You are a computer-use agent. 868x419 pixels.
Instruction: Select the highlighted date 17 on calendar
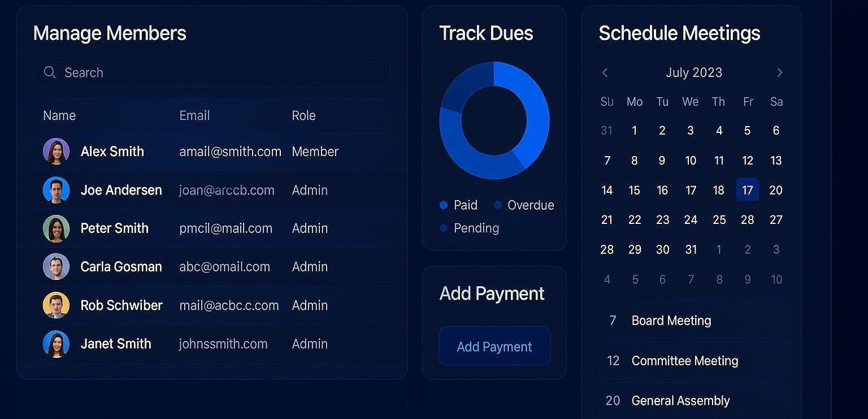pyautogui.click(x=748, y=190)
